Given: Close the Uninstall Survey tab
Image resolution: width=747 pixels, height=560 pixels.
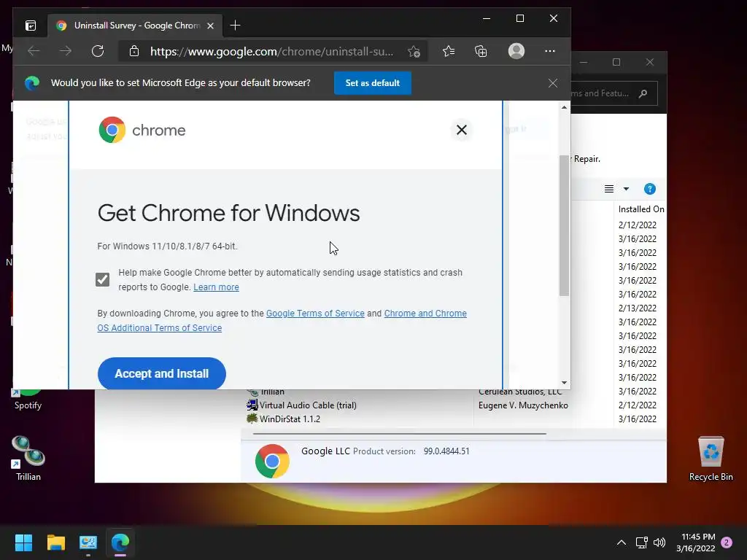Looking at the screenshot, I should (210, 26).
